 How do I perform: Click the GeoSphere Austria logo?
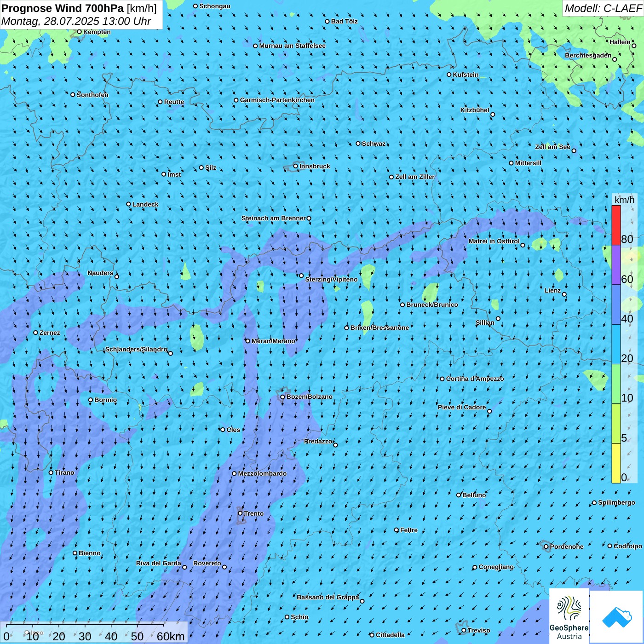569,616
